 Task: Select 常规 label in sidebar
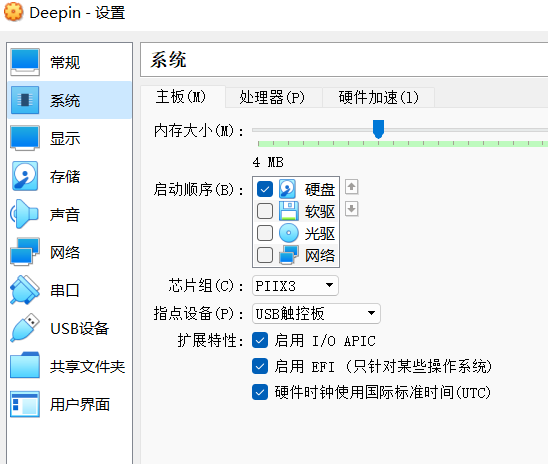pos(65,63)
